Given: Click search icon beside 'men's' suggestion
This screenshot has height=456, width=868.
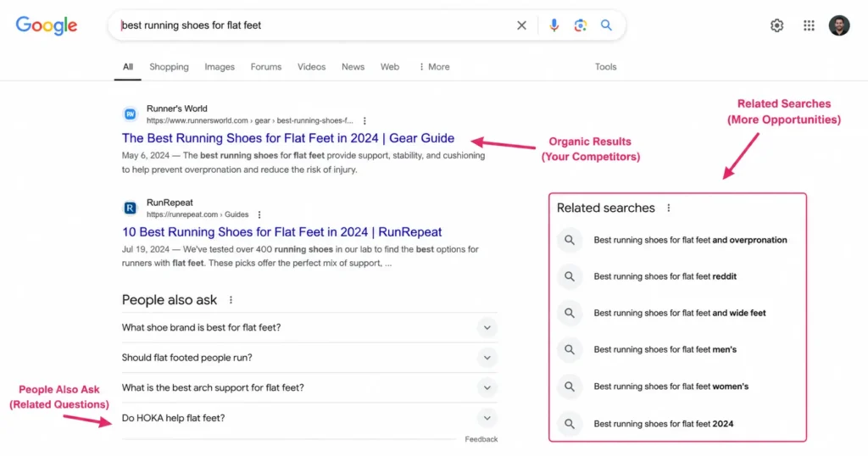Looking at the screenshot, I should coord(570,350).
